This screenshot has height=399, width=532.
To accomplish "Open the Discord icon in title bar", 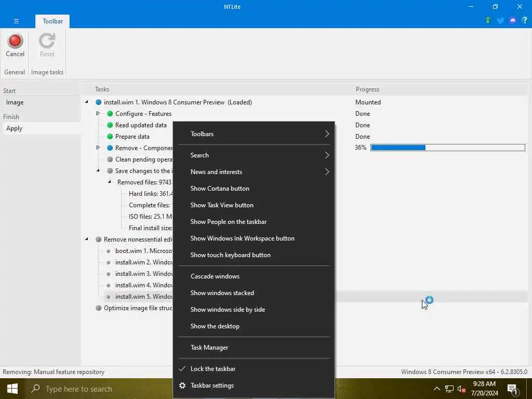I will pos(512,20).
